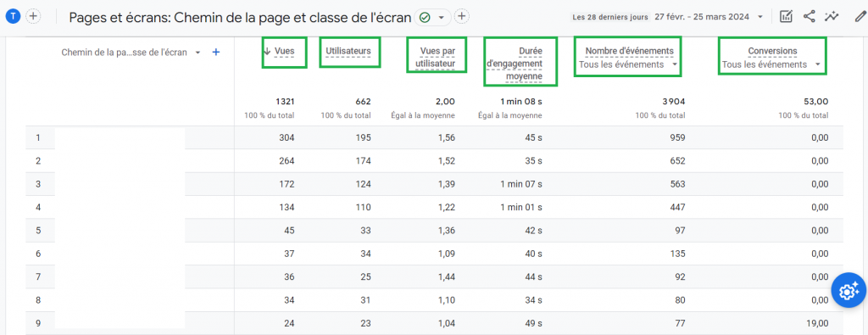Sort table by Utilisateurs column
The width and height of the screenshot is (868, 335).
click(348, 52)
